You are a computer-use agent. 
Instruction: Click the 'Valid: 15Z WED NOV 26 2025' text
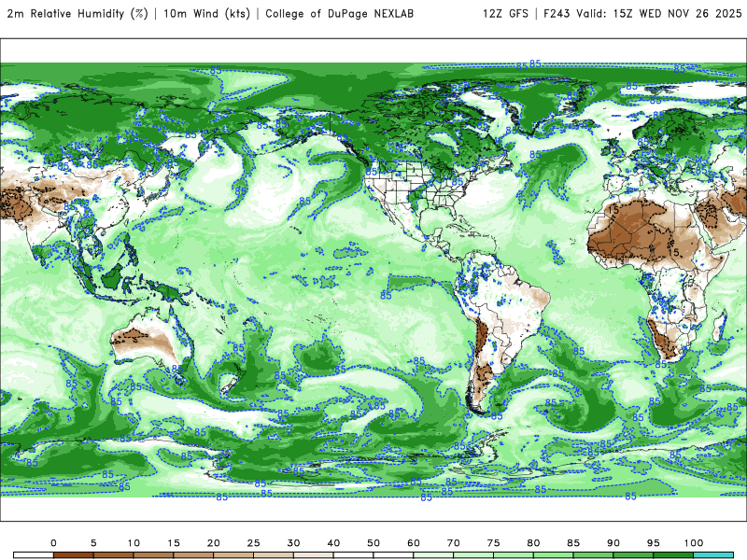coord(659,14)
